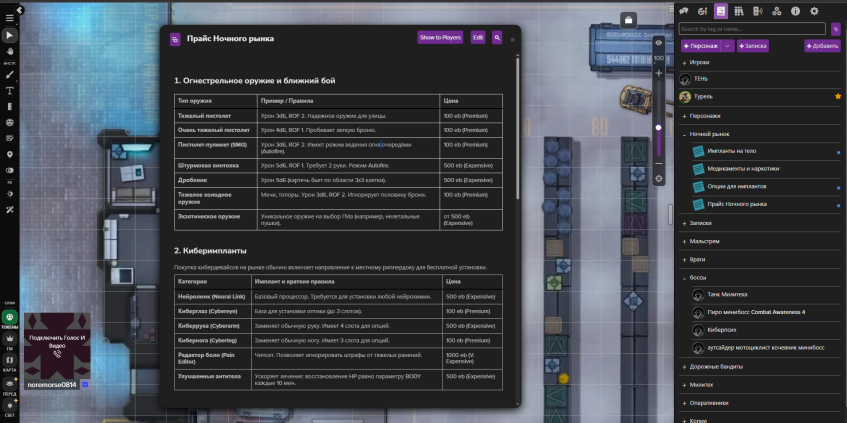
Task: Flip the toggle switch in left toolbar
Action: (x=9, y=170)
